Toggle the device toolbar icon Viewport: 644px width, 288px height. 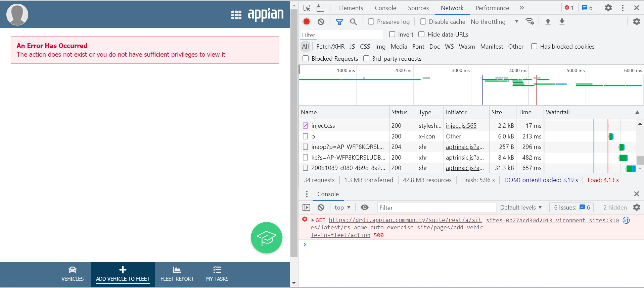coord(321,8)
